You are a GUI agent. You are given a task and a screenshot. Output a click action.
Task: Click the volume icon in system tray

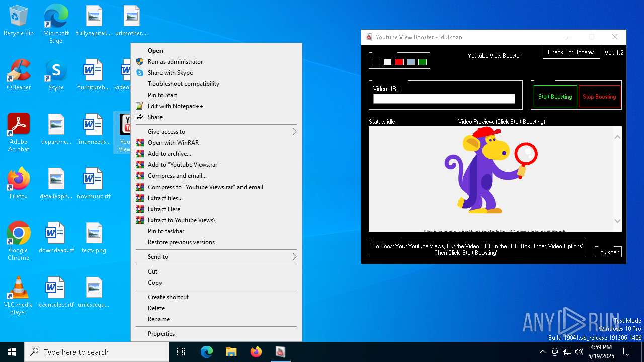coord(579,352)
